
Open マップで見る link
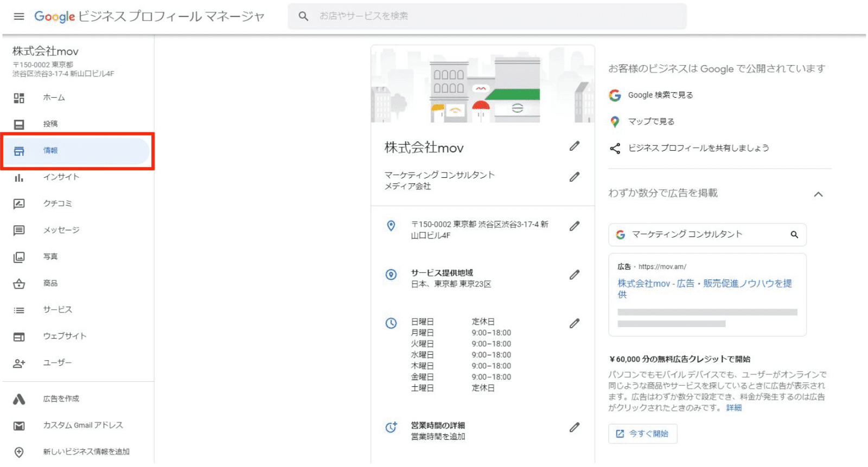(x=651, y=121)
